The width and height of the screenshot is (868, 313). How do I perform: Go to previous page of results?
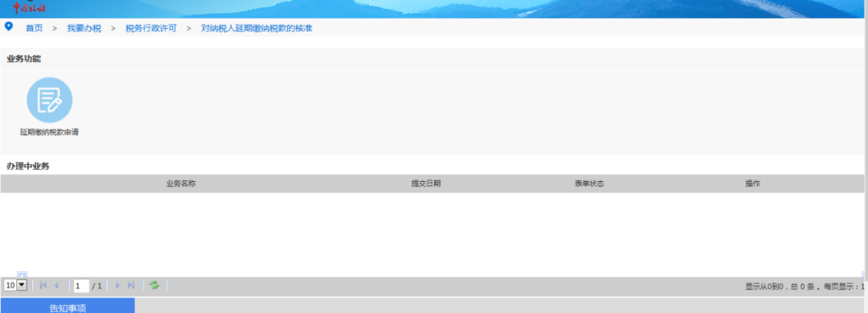(x=56, y=286)
